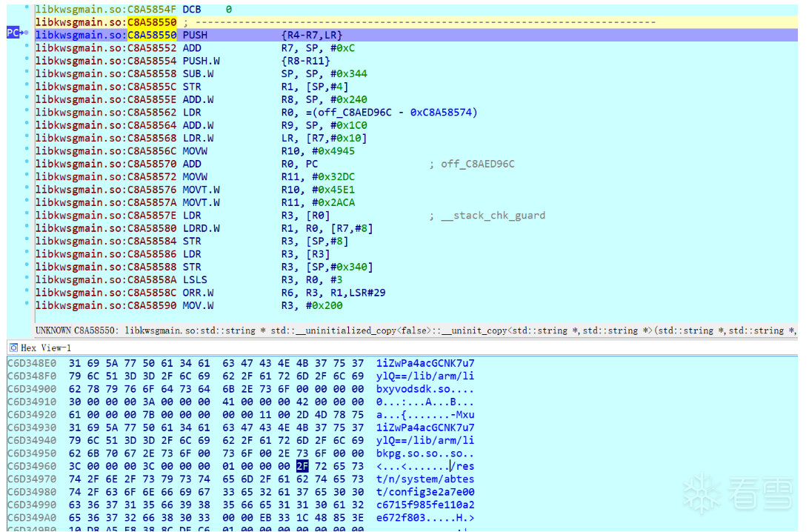Select the highlighted PUSH {R4-R7,LR} instruction
Viewport: 809px width, 532px height.
tap(416, 35)
